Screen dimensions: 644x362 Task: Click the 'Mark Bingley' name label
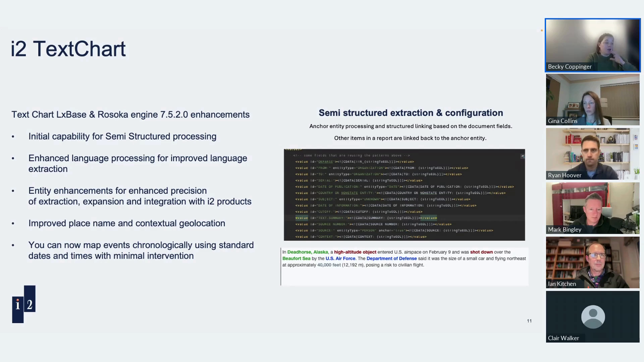[565, 230]
